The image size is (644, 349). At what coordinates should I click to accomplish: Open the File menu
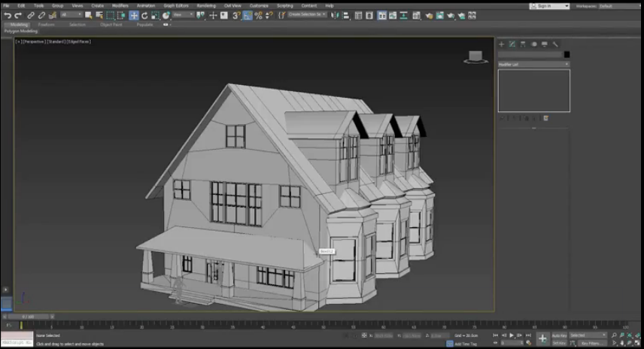coord(7,6)
